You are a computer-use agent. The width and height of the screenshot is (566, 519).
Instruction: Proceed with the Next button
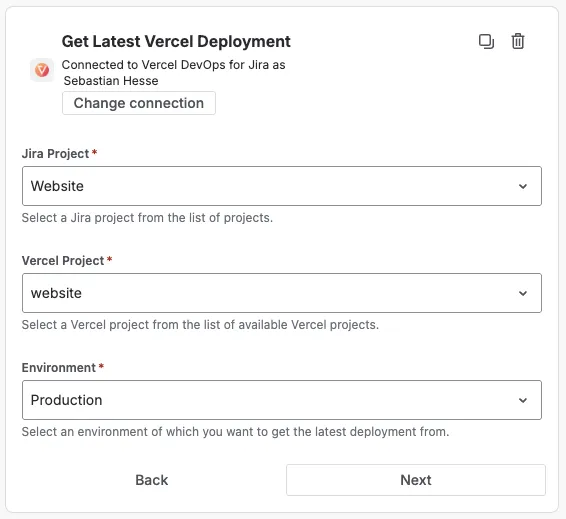click(x=416, y=480)
